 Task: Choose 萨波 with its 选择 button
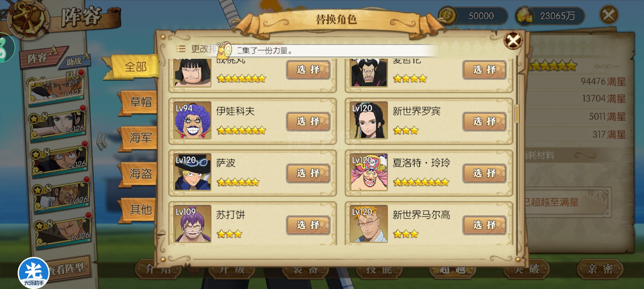click(x=308, y=173)
